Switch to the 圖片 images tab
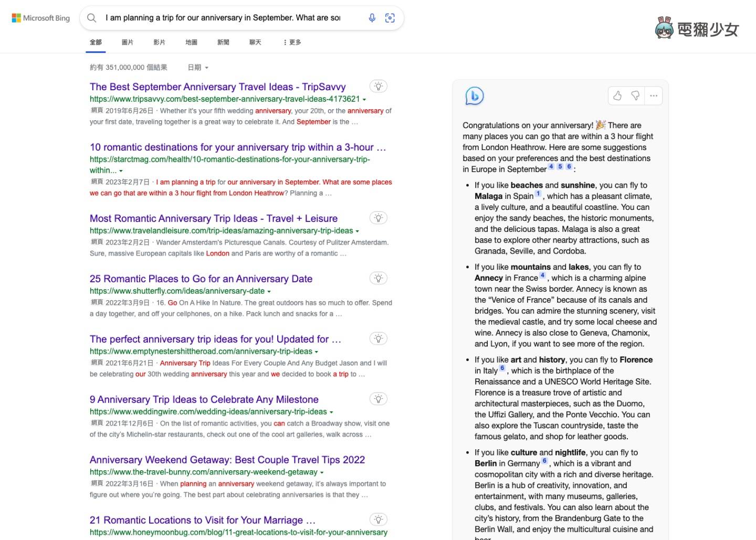 point(128,42)
